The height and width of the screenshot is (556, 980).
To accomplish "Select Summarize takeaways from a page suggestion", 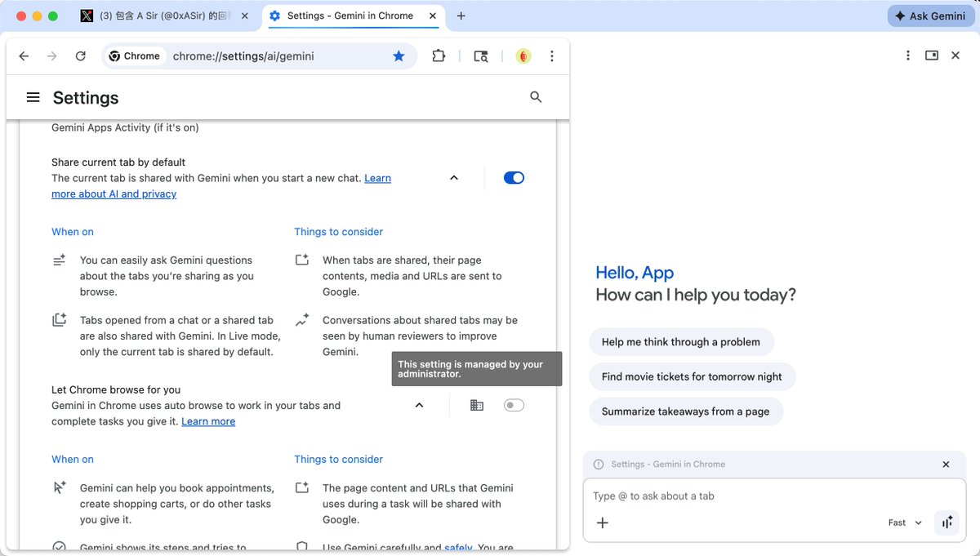I will 685,411.
